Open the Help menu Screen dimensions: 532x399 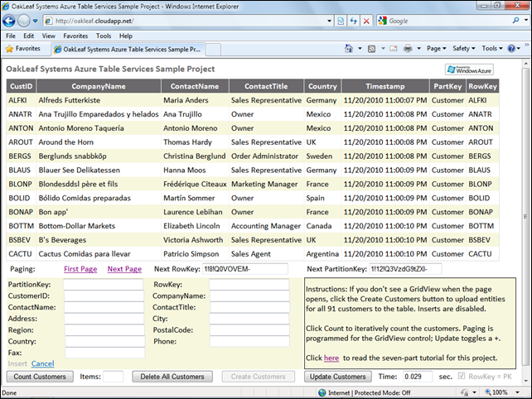(125, 36)
